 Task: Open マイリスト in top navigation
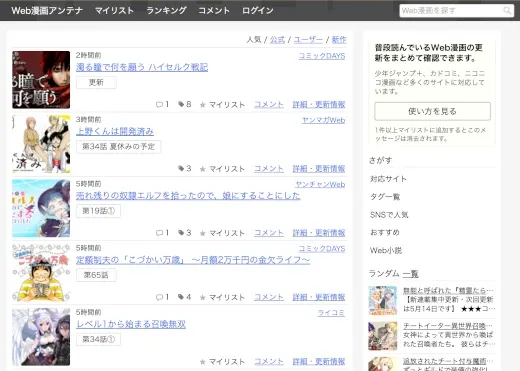[x=114, y=11]
